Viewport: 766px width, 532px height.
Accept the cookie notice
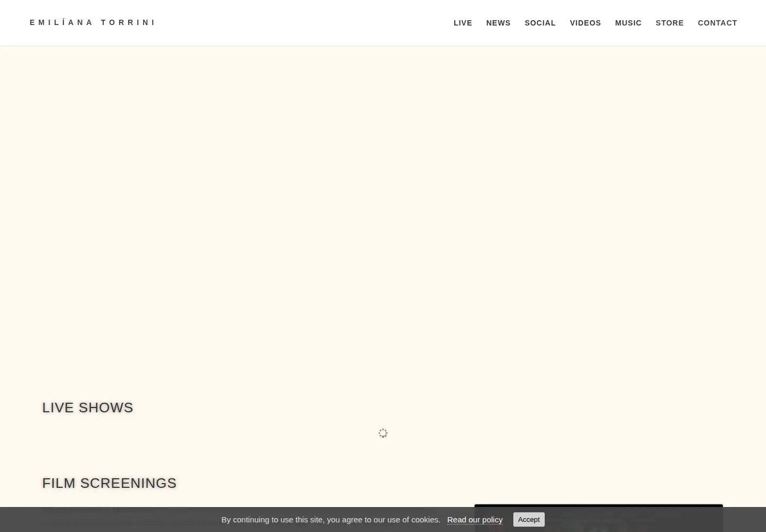tap(529, 520)
